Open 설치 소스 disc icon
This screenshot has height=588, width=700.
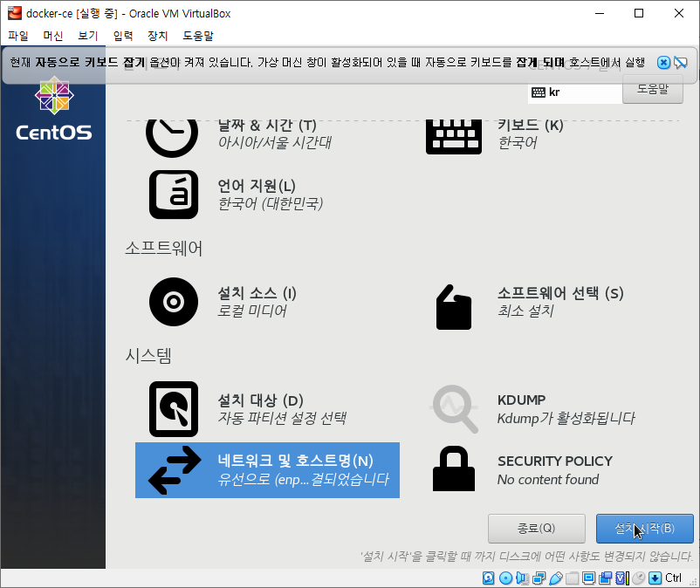click(x=174, y=302)
